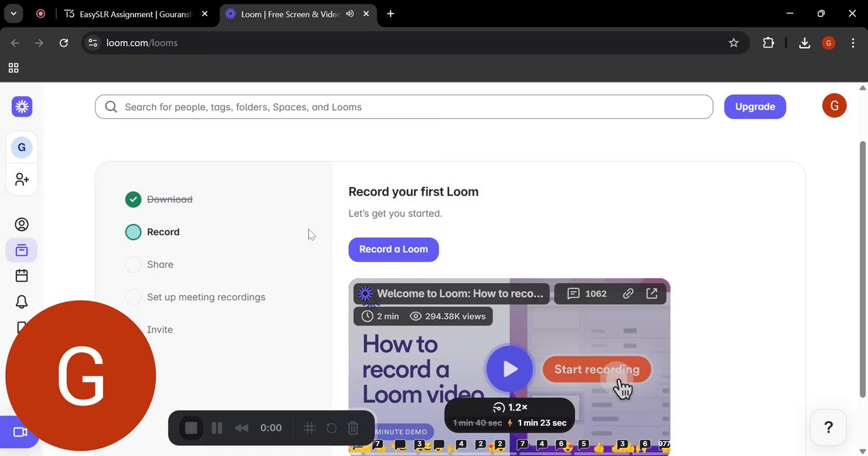The height and width of the screenshot is (456, 868).
Task: Open the Chrome three-dot menu
Action: pyautogui.click(x=853, y=43)
